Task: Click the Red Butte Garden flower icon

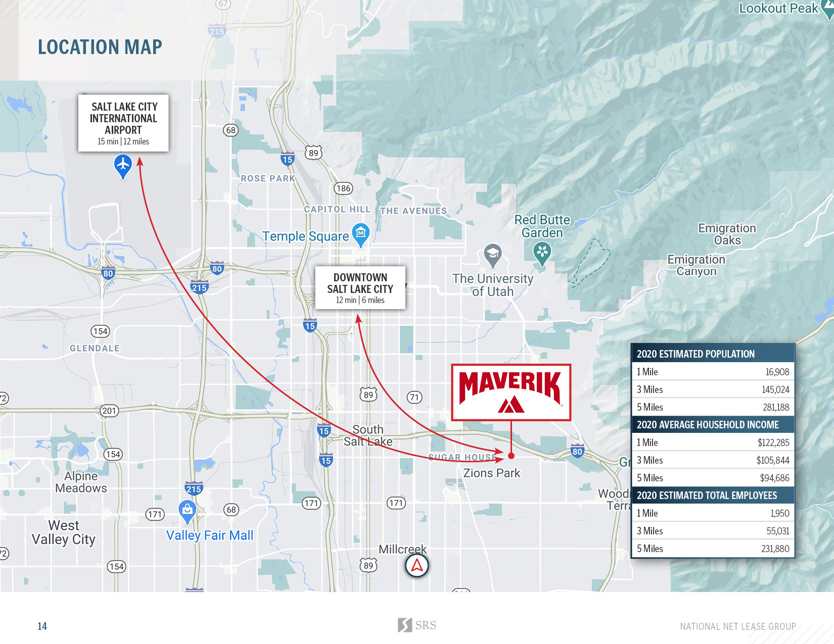Action: [542, 252]
